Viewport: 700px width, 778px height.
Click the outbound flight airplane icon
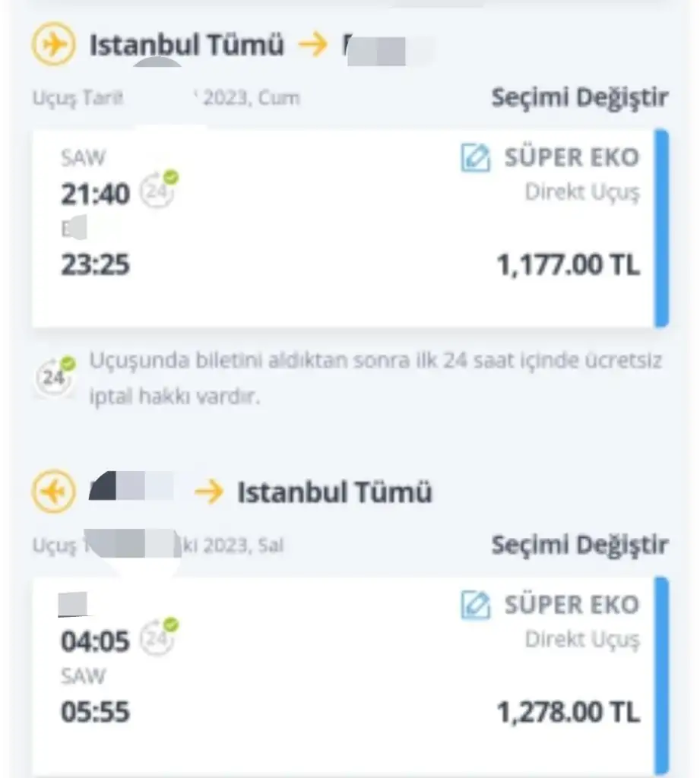tap(53, 45)
